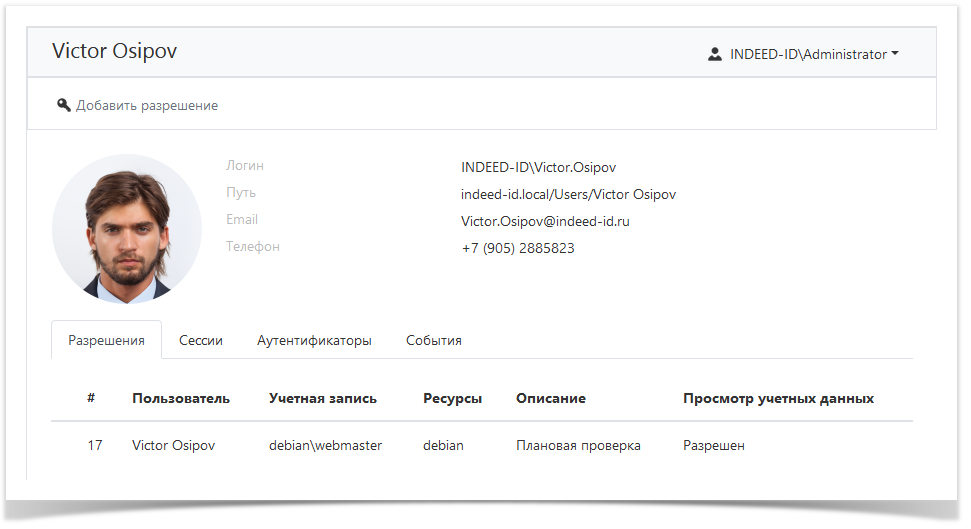This screenshot has width=971, height=529.
Task: Click the Просмотр учетных данных column header
Action: point(778,398)
